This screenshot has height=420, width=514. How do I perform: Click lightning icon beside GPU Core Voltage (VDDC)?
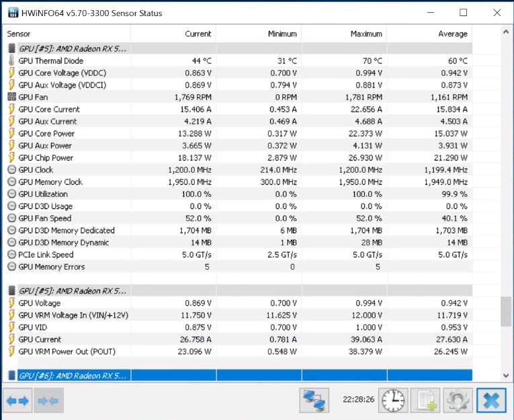pos(11,73)
